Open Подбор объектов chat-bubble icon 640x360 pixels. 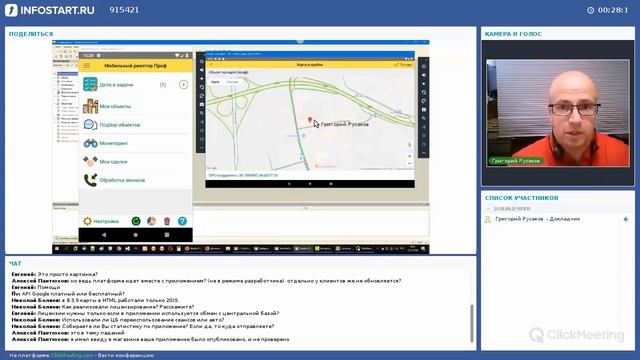coord(90,124)
